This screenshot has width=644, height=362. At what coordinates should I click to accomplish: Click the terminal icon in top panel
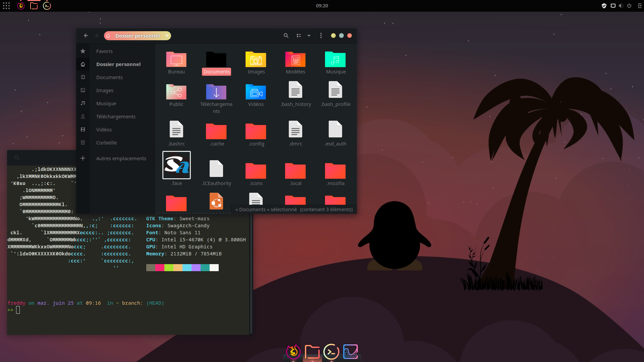[47, 6]
